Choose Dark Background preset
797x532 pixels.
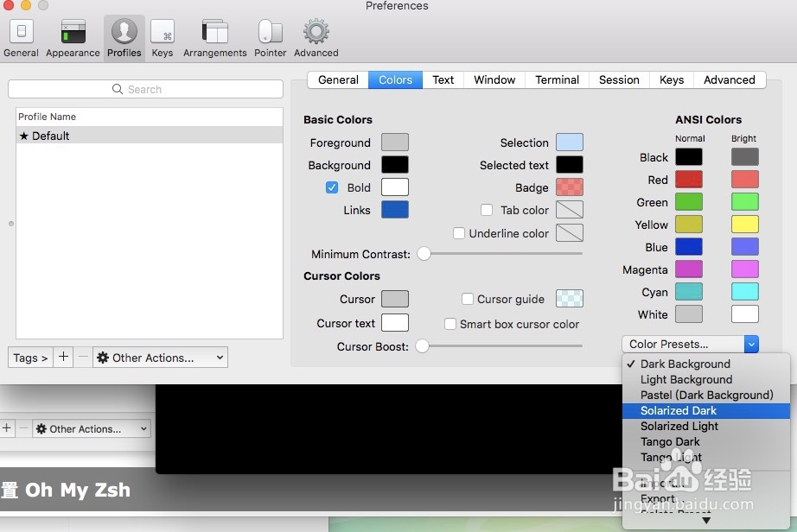706,364
